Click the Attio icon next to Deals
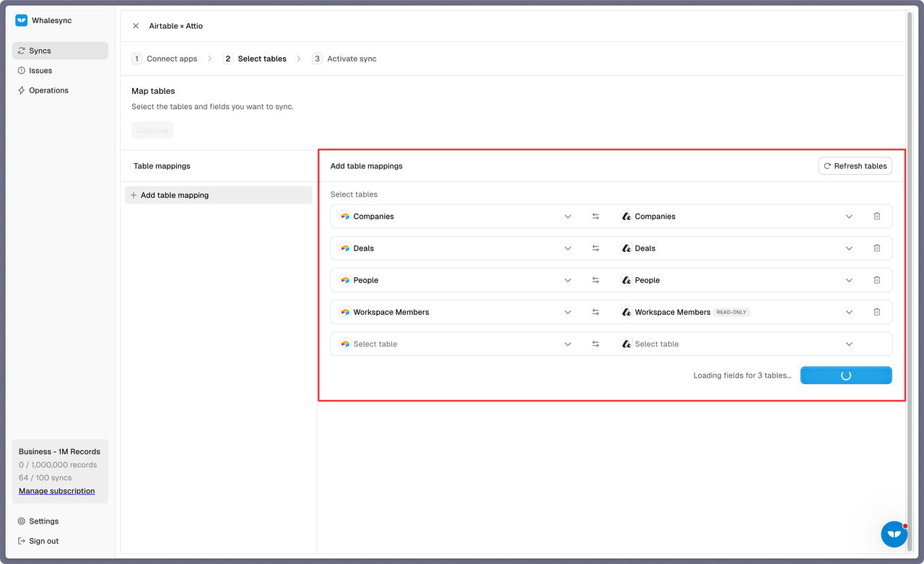This screenshot has height=564, width=924. click(627, 248)
